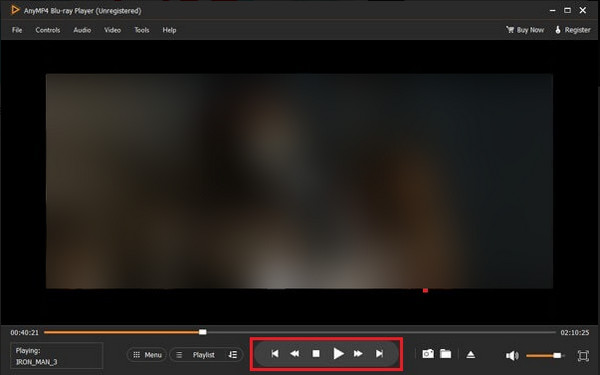The width and height of the screenshot is (600, 375).
Task: Close the Blu-ray Player window
Action: click(583, 10)
